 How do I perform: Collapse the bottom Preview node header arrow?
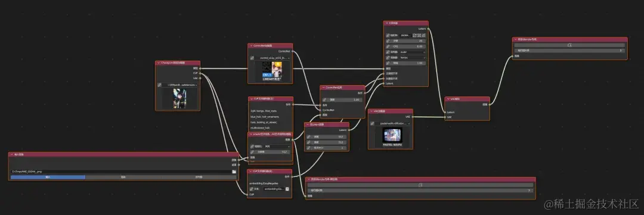coord(308,179)
